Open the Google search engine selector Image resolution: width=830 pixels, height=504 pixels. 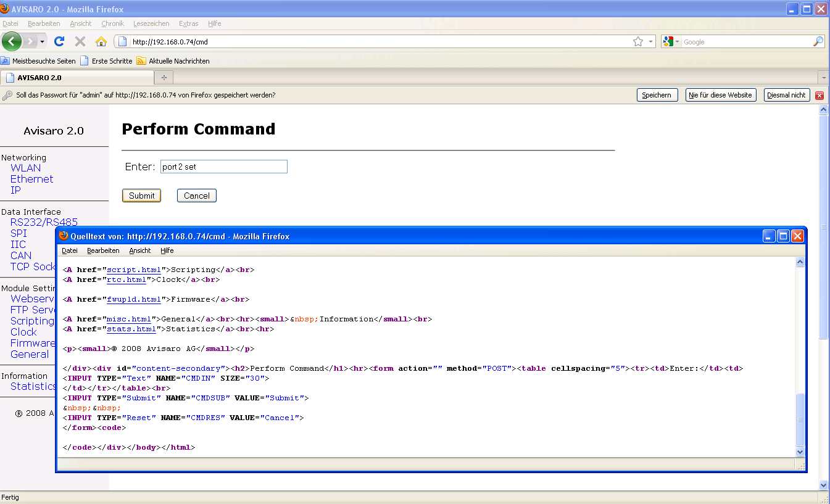point(671,41)
